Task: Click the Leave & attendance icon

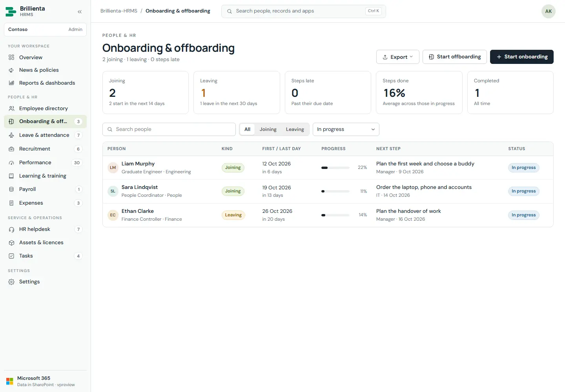Action: [11, 135]
